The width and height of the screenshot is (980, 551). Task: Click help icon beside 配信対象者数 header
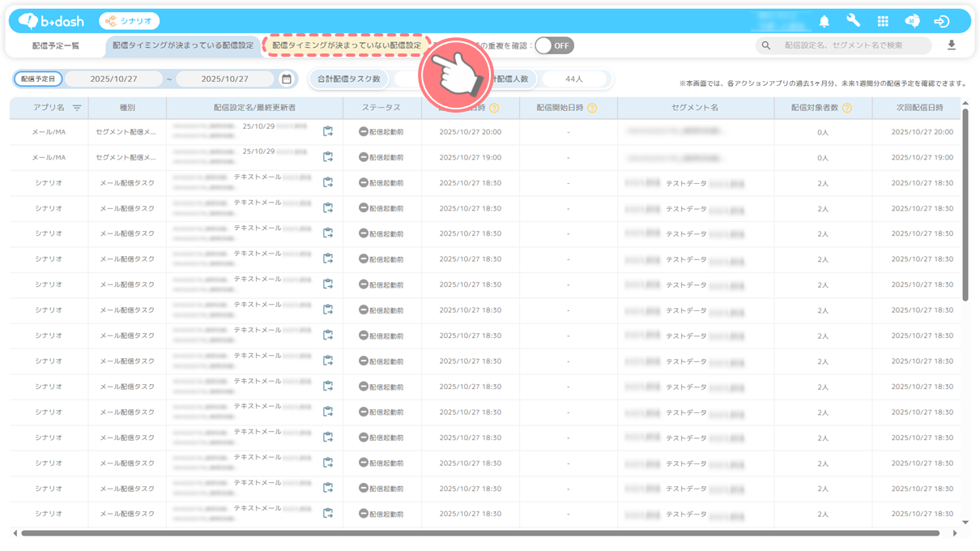tap(846, 108)
